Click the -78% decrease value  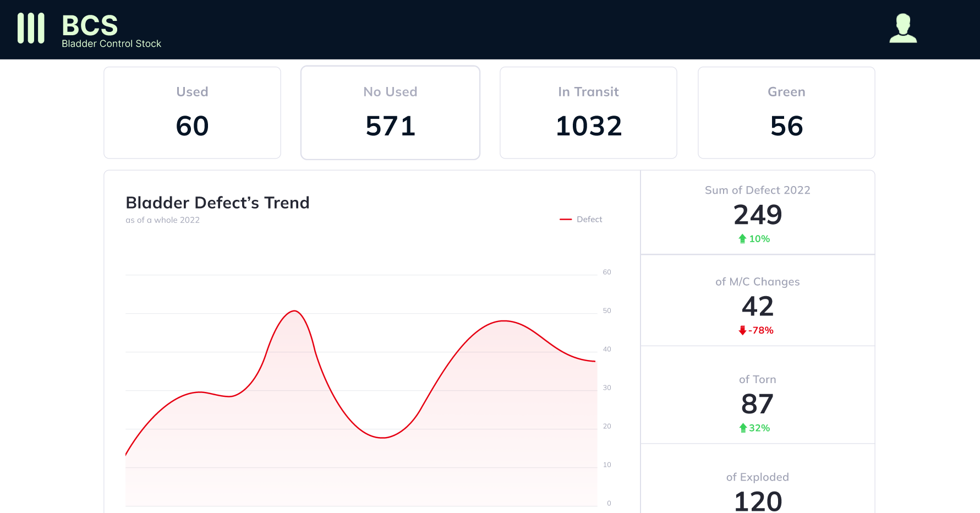click(x=761, y=330)
